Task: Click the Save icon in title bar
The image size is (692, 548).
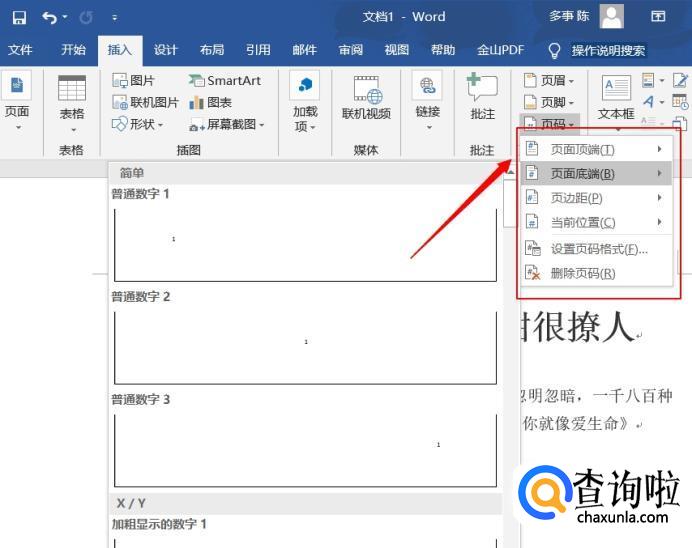Action: 19,17
